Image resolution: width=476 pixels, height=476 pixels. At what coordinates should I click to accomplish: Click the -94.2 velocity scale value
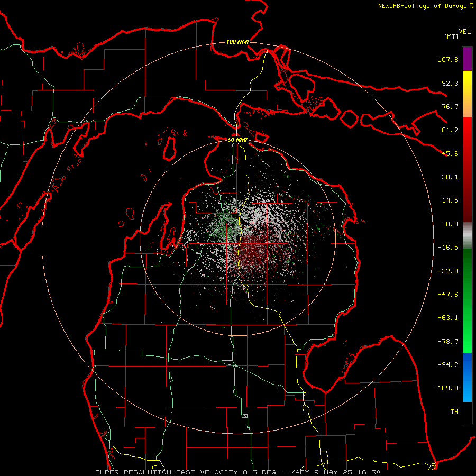tap(448, 365)
